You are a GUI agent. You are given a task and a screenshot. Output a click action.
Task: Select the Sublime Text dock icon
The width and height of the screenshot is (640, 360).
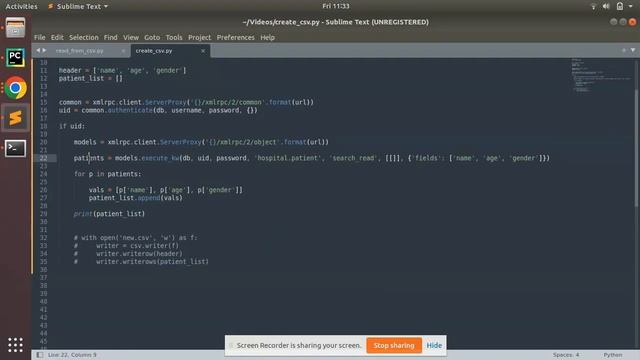click(16, 118)
